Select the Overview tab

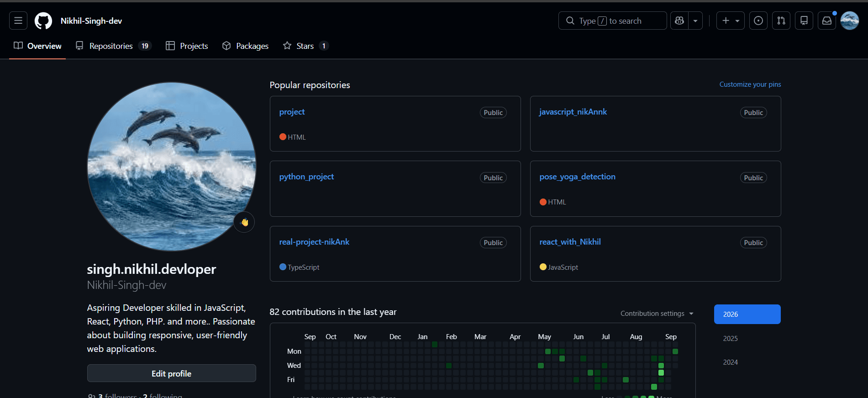coord(37,46)
